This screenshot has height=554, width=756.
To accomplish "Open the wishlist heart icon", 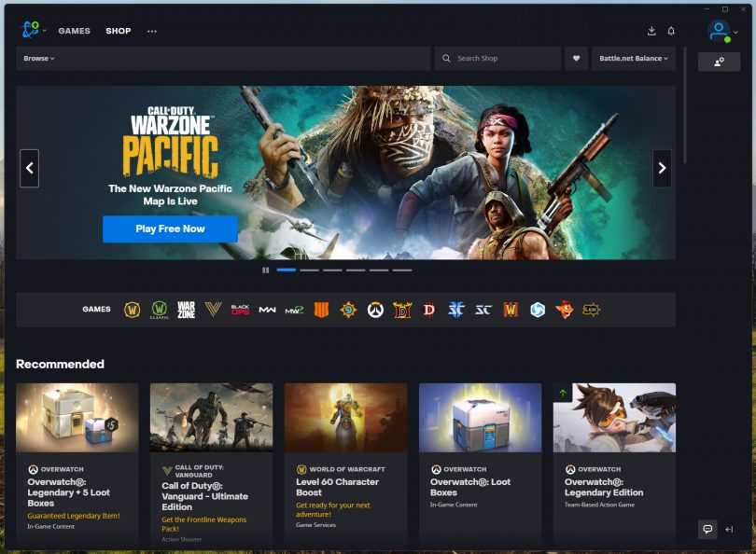I will click(576, 59).
